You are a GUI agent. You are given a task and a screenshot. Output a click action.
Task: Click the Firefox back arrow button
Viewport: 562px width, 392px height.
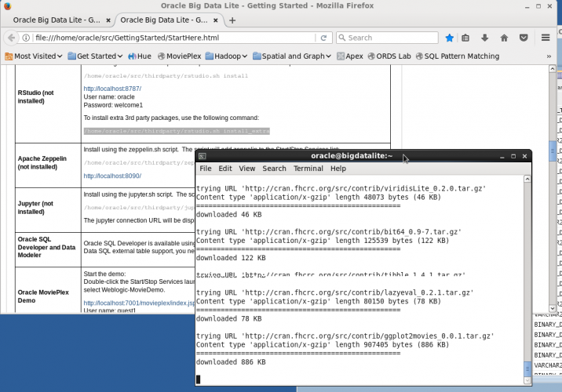pos(12,38)
